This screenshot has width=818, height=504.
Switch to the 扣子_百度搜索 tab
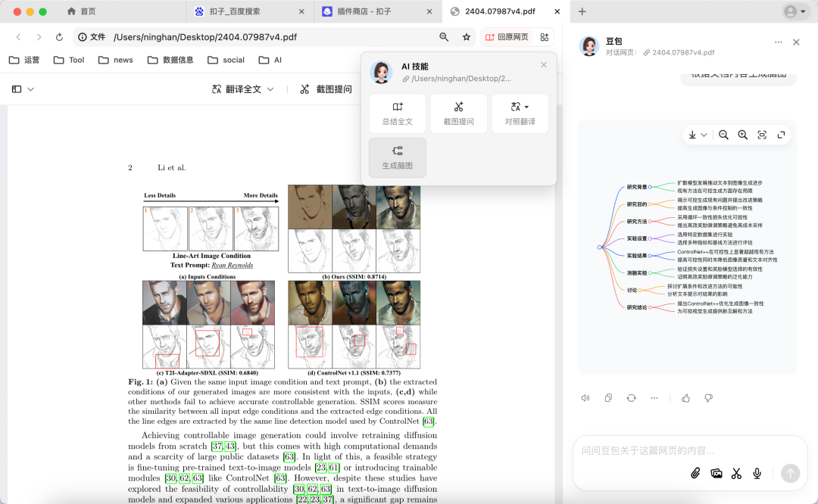click(235, 11)
